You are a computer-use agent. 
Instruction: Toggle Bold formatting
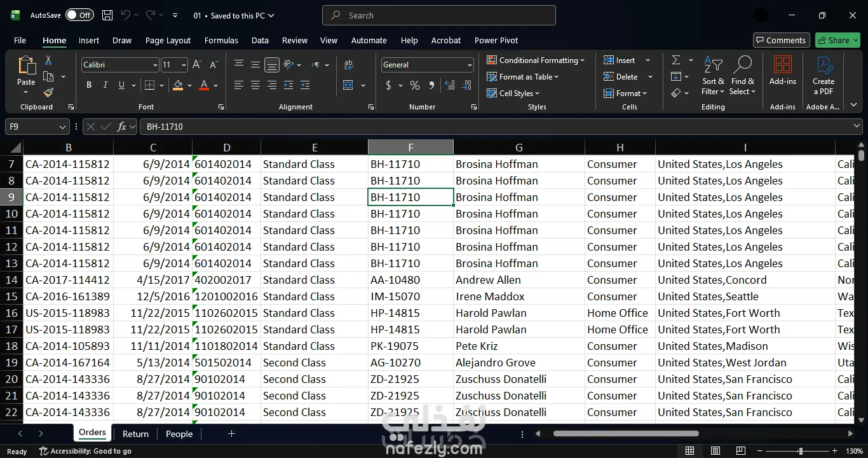point(89,85)
